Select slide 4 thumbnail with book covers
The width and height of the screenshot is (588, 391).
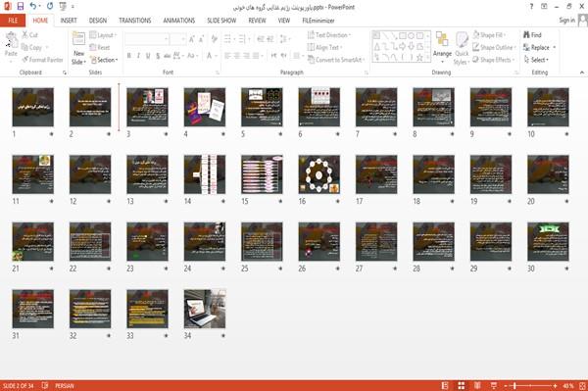click(205, 107)
